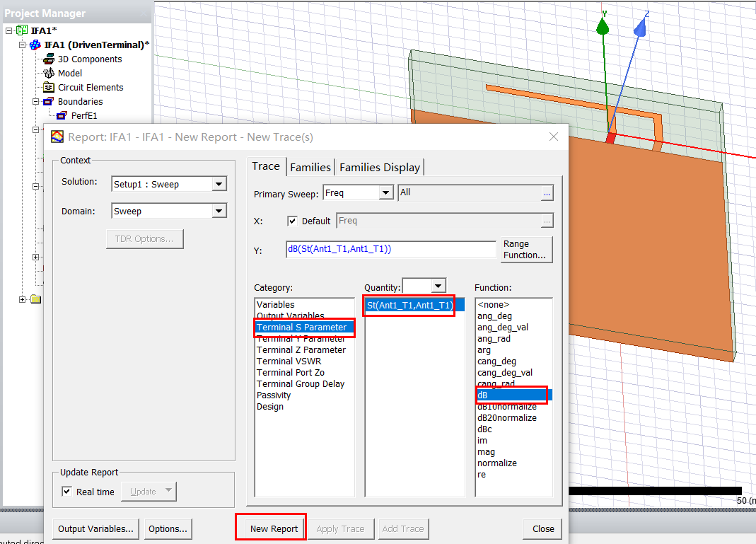Open the Solution dropdown showing Setup1 : Sweep
Image resolution: width=756 pixels, height=544 pixels.
[x=219, y=185]
